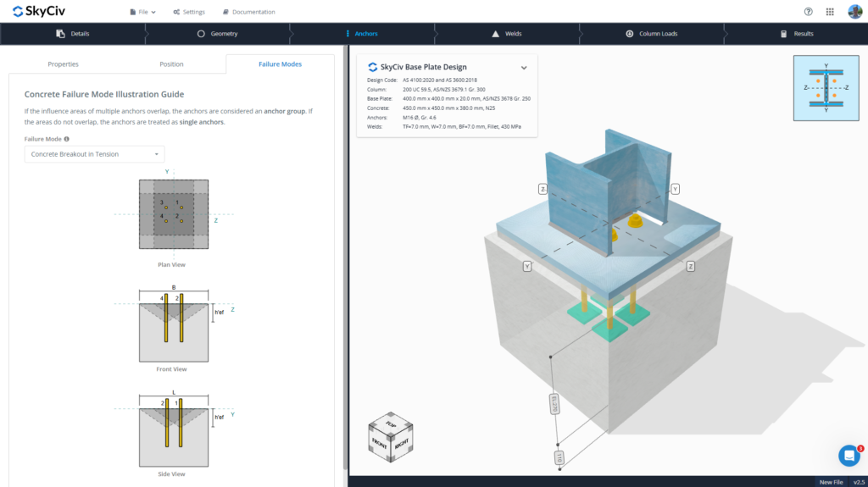Screen dimensions: 868x487
Task: Go to the Geometry step
Action: coord(218,34)
